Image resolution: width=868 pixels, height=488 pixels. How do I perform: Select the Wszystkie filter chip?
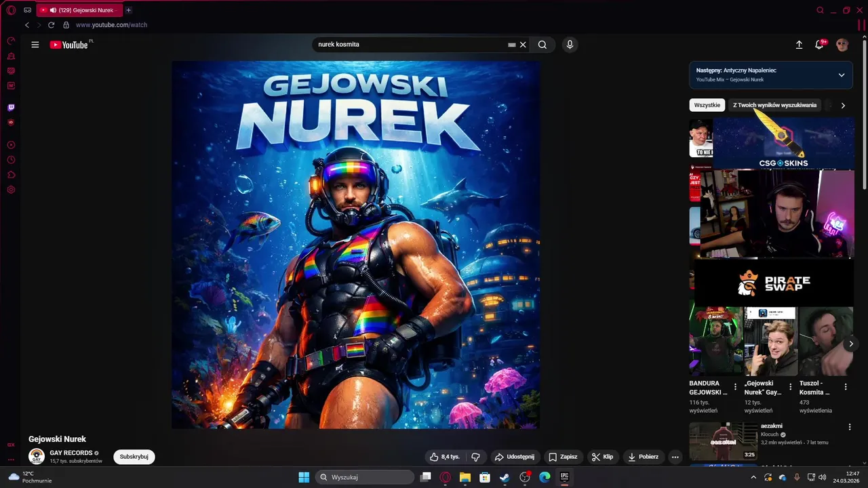click(x=707, y=105)
